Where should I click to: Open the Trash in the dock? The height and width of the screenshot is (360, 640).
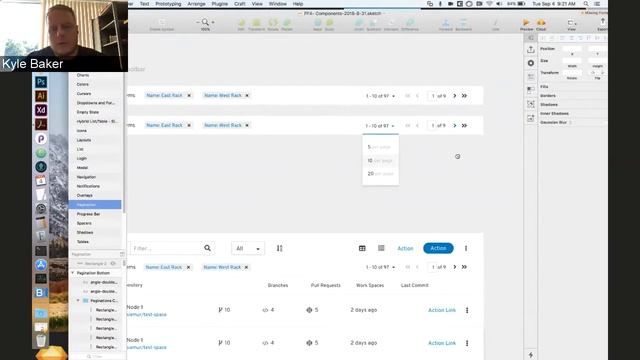(41, 340)
